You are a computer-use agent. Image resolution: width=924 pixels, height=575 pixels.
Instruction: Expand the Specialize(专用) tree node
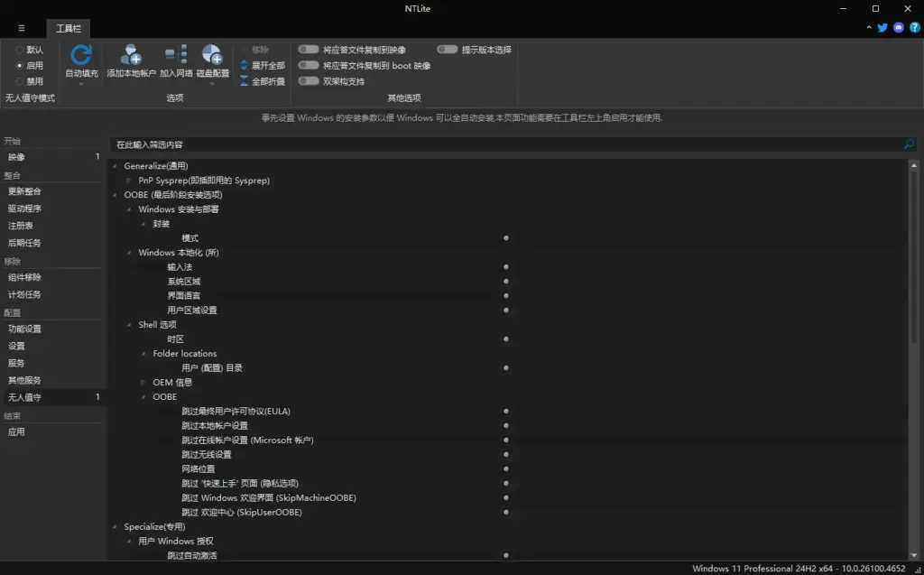pos(114,526)
